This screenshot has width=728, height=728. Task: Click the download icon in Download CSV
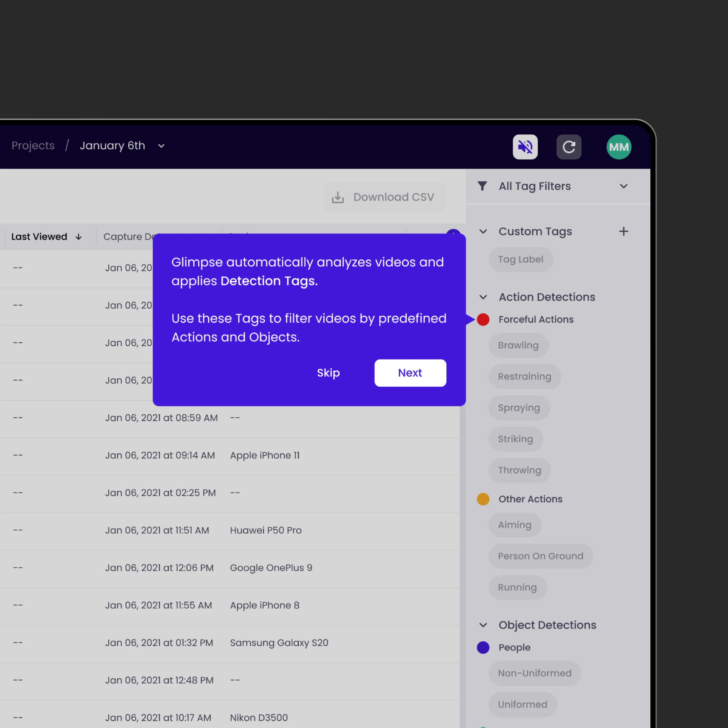pyautogui.click(x=338, y=197)
